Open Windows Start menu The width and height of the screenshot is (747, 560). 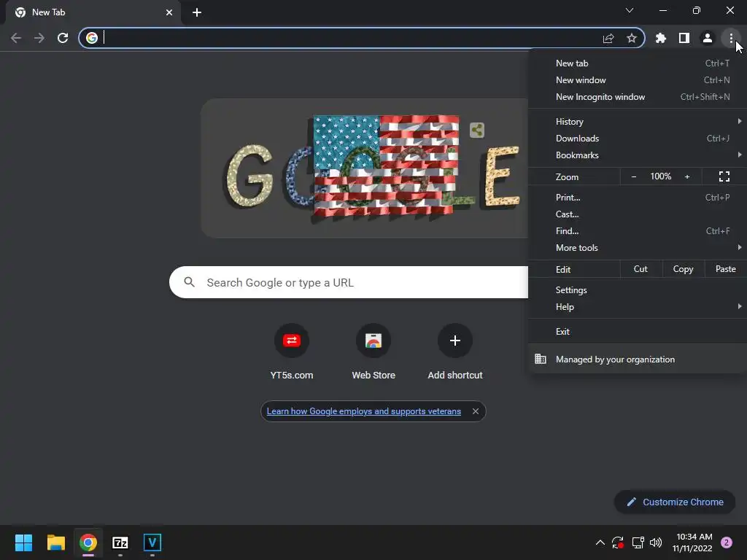(x=23, y=542)
